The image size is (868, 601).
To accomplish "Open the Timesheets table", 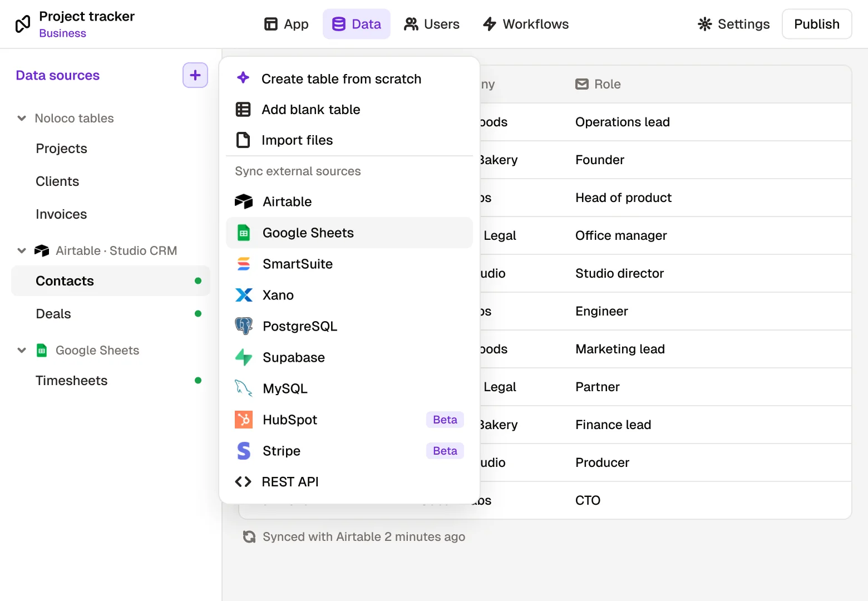I will click(111, 380).
